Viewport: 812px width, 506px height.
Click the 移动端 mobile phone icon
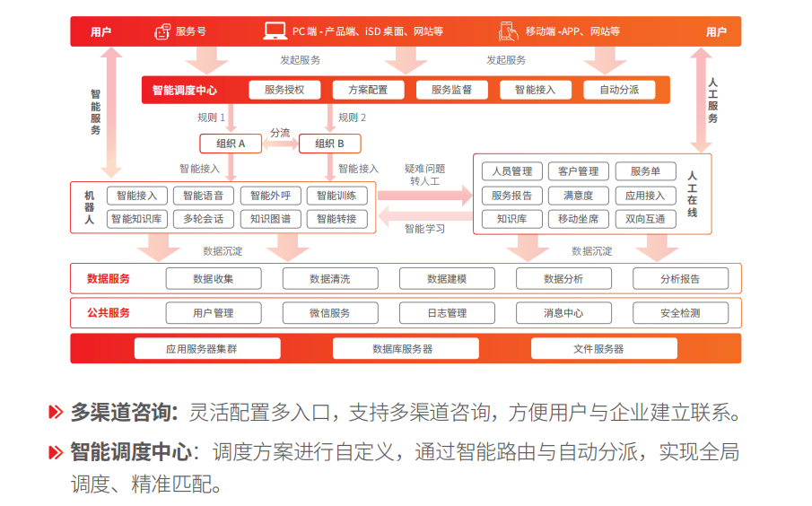[508, 31]
